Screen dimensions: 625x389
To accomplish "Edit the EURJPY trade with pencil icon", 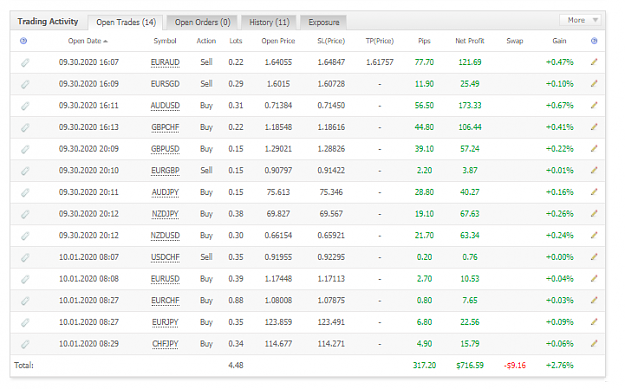I will click(594, 322).
